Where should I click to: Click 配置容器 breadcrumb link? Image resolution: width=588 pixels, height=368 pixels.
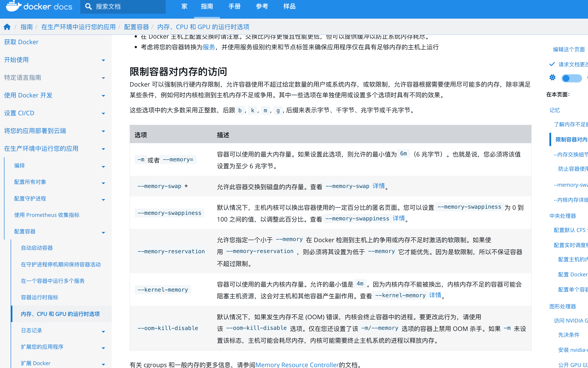[136, 27]
